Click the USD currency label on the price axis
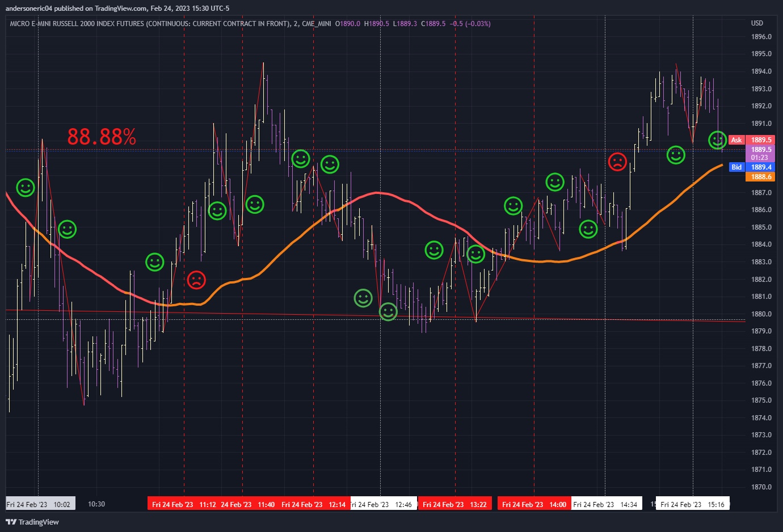Screen dimensions: 783x532 tap(757, 23)
